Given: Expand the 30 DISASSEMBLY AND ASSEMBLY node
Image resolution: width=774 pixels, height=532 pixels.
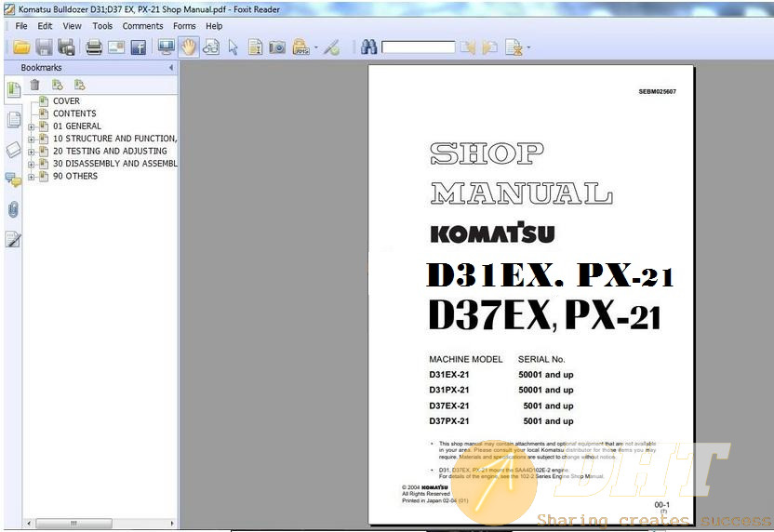Looking at the screenshot, I should tap(32, 165).
